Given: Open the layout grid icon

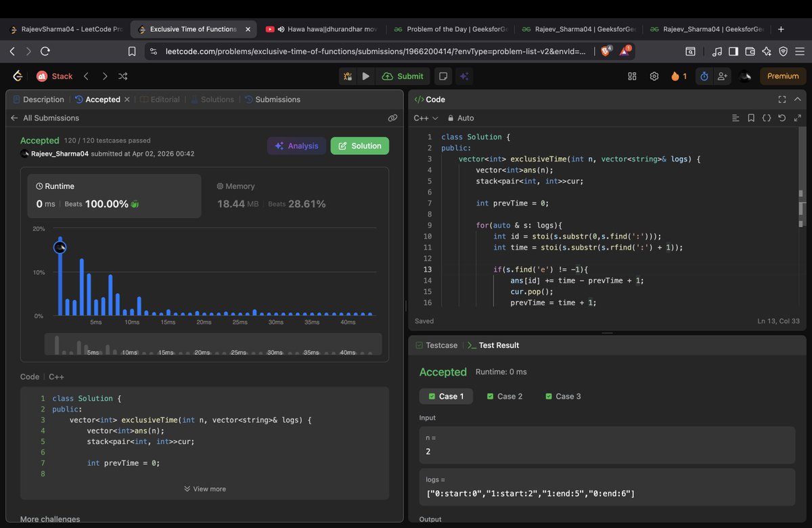Looking at the screenshot, I should (x=632, y=76).
